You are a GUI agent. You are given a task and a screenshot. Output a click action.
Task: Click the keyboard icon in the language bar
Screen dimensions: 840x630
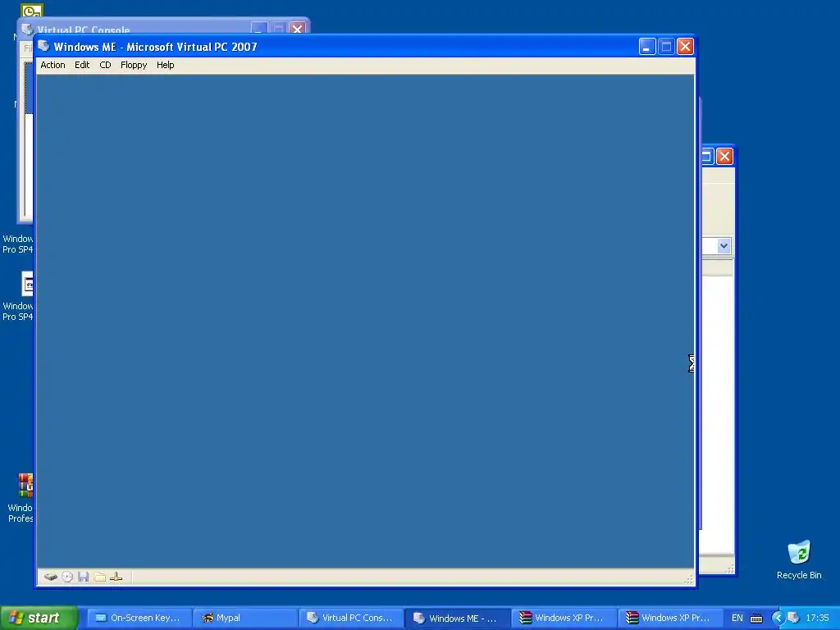[x=756, y=619]
